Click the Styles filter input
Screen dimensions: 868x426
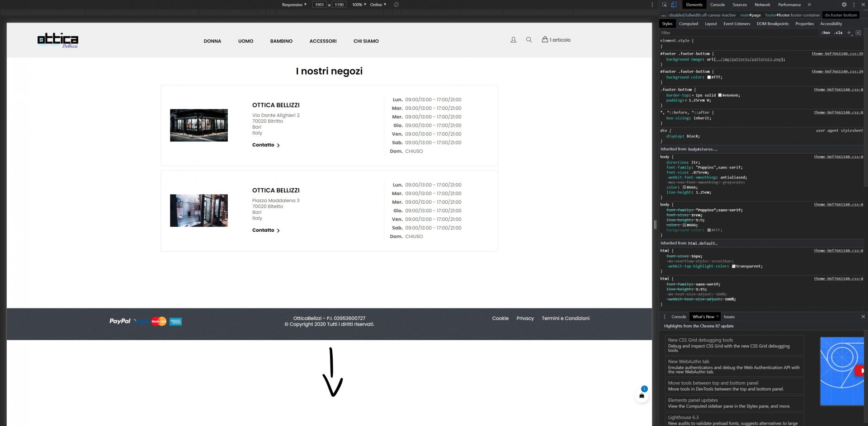pos(739,33)
